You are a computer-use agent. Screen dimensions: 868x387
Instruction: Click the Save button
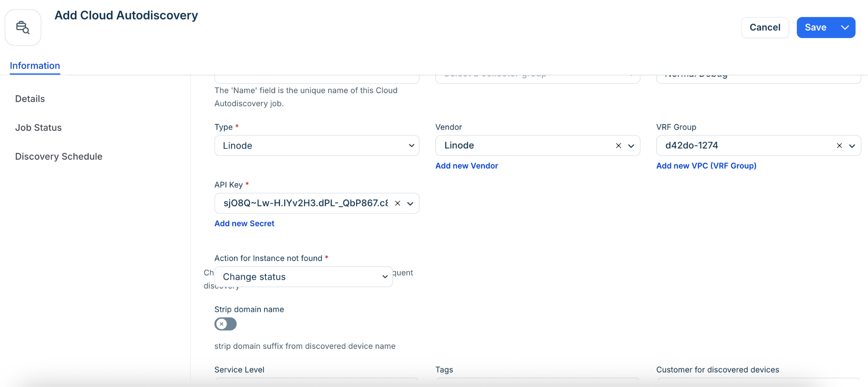tap(816, 28)
